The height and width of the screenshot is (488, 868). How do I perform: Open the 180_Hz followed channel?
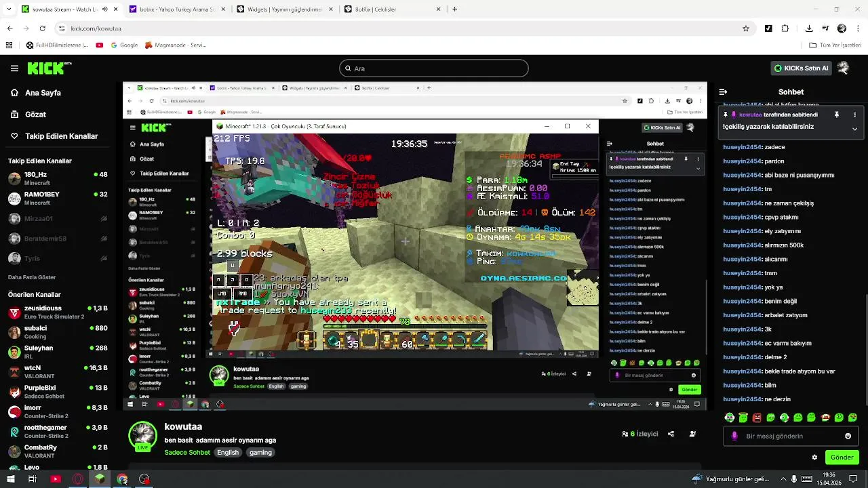(x=58, y=178)
